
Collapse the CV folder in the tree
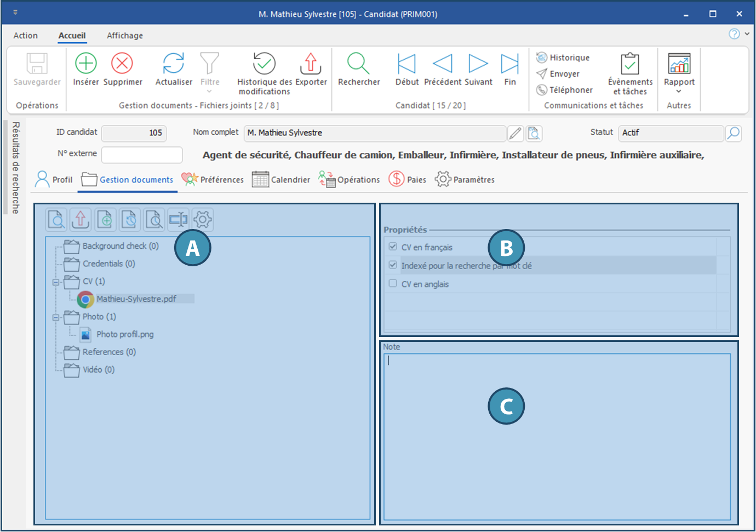tap(55, 282)
